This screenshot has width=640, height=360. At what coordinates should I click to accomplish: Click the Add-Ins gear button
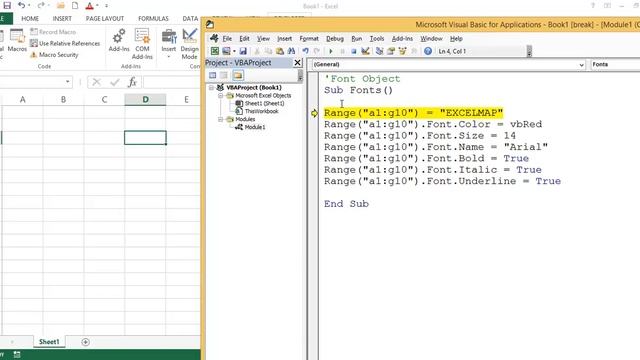pos(119,41)
